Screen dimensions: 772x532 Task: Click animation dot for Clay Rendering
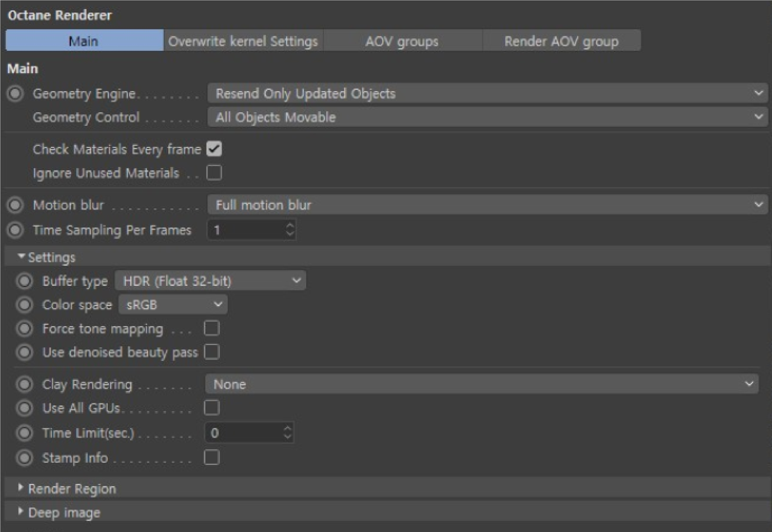pyautogui.click(x=25, y=384)
